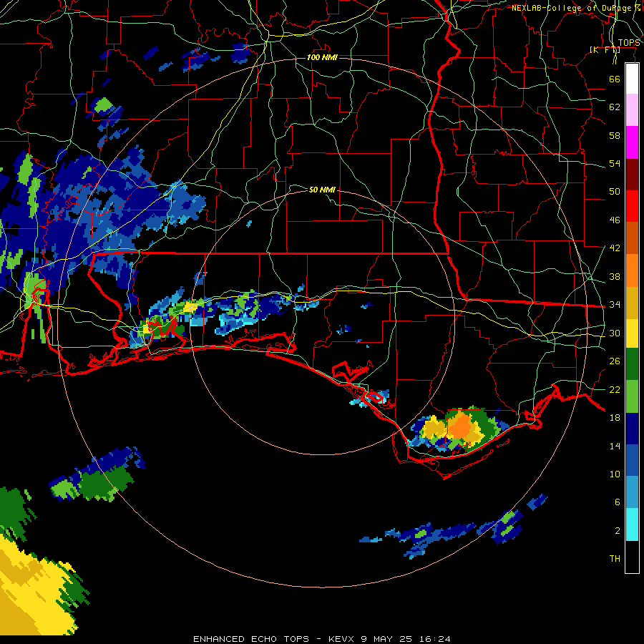Click the navy blue legend swatch
The height and width of the screenshot is (644, 644).
pos(632,429)
